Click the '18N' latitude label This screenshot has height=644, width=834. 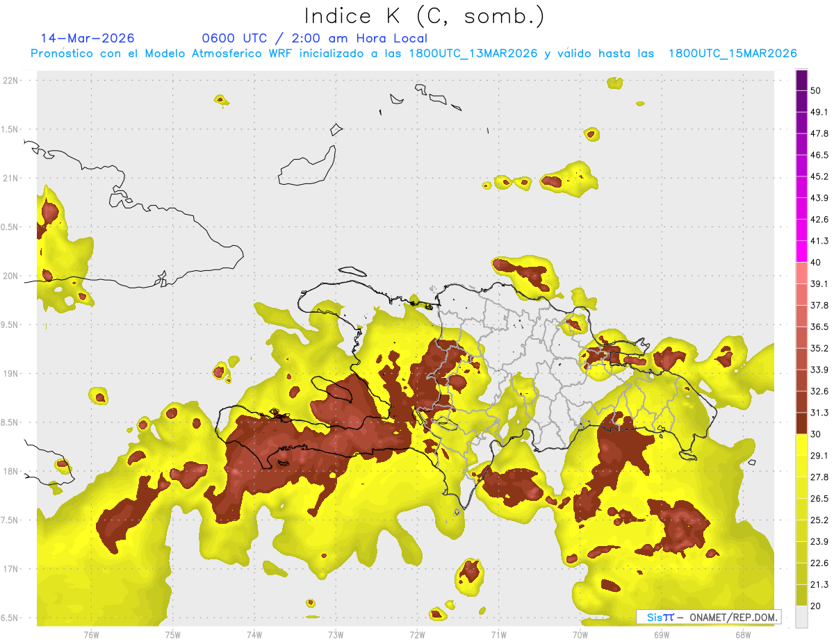[10, 471]
